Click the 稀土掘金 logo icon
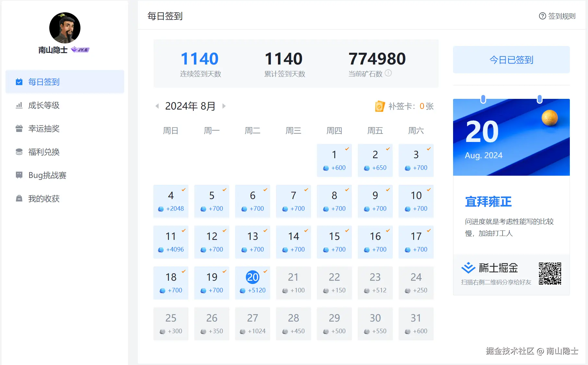 pos(468,267)
